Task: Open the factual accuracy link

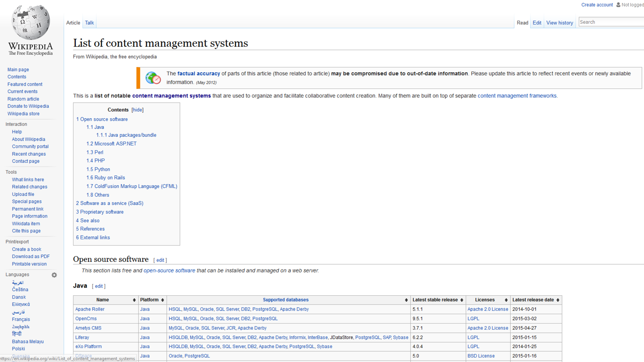Action: tap(199, 74)
